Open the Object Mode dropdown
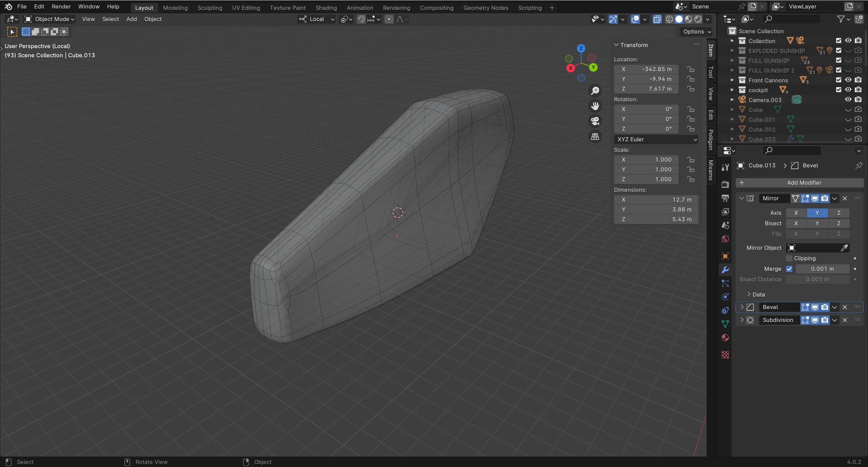868x467 pixels. coord(50,19)
